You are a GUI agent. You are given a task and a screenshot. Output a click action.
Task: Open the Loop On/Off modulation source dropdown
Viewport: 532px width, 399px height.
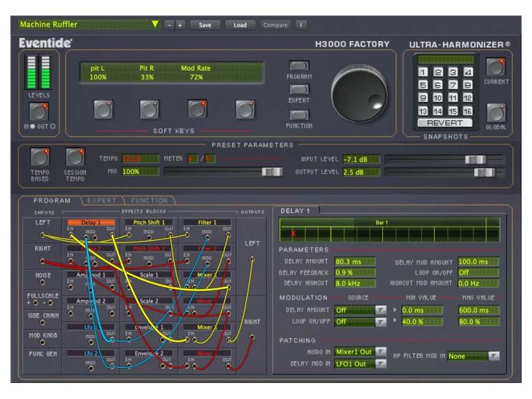[x=381, y=321]
